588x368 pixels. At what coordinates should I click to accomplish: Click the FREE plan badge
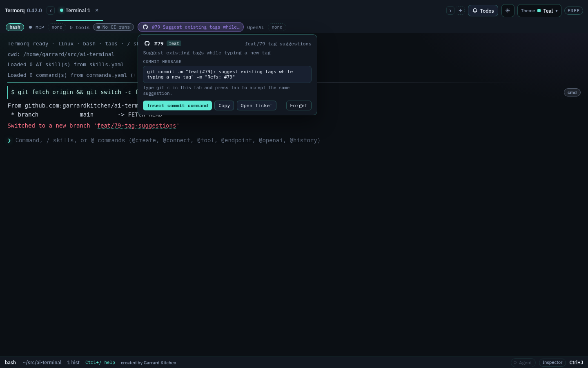click(573, 11)
